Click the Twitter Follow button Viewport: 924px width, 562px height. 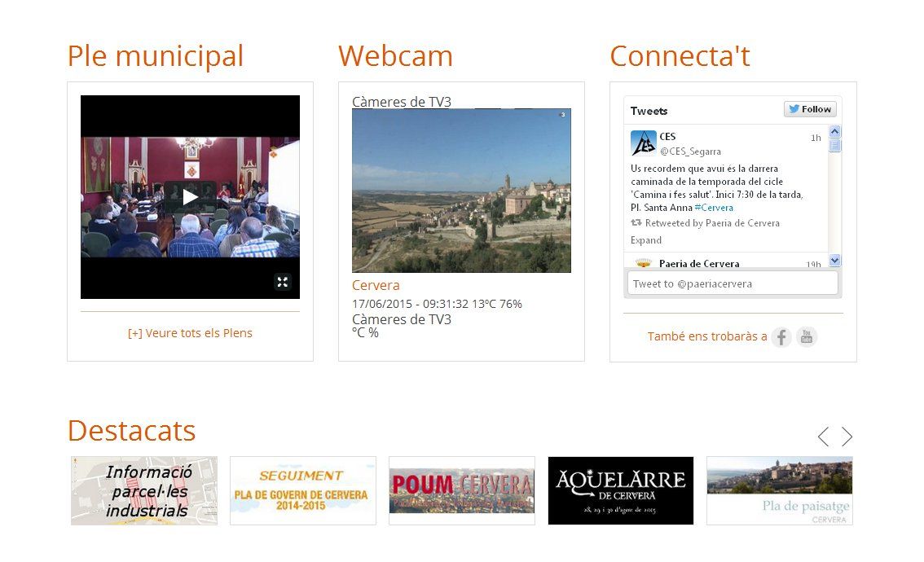pyautogui.click(x=810, y=109)
